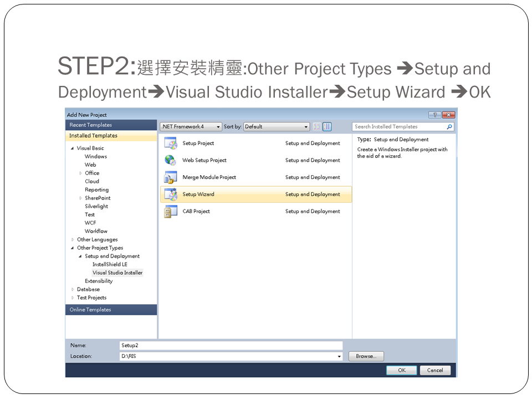The width and height of the screenshot is (532, 399).
Task: Select InstallShield LE in the tree
Action: tap(110, 264)
